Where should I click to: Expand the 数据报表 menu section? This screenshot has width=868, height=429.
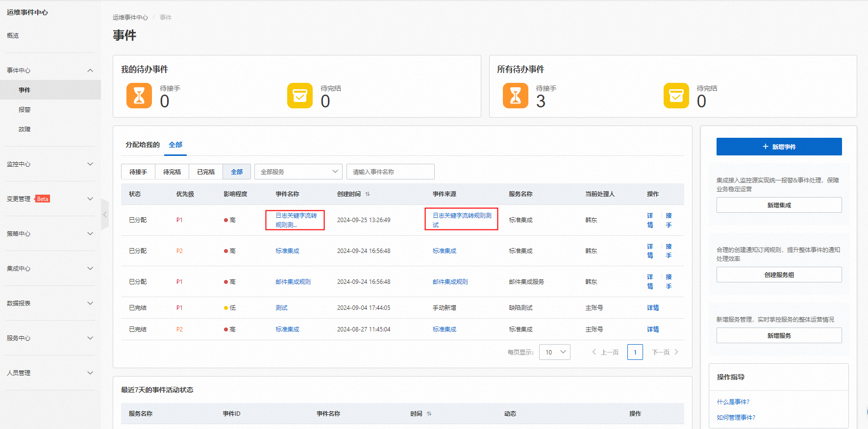pyautogui.click(x=90, y=303)
